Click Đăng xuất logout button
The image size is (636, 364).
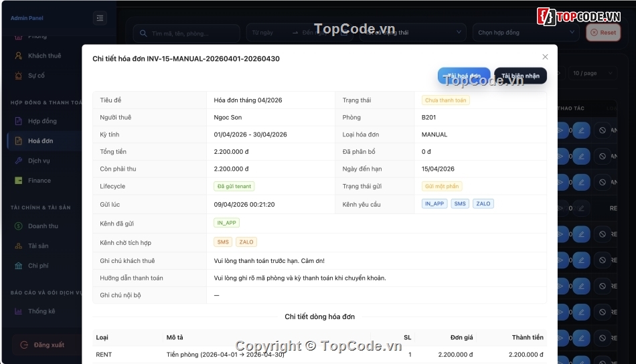46,345
